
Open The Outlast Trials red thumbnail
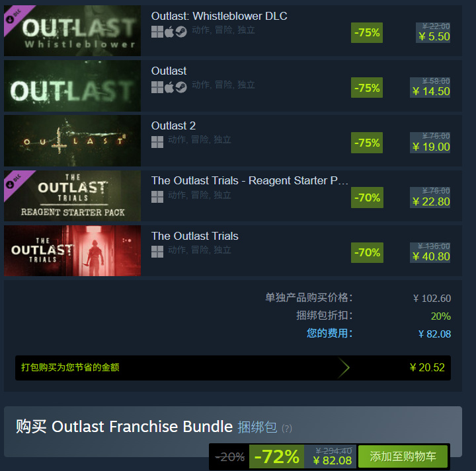72,251
